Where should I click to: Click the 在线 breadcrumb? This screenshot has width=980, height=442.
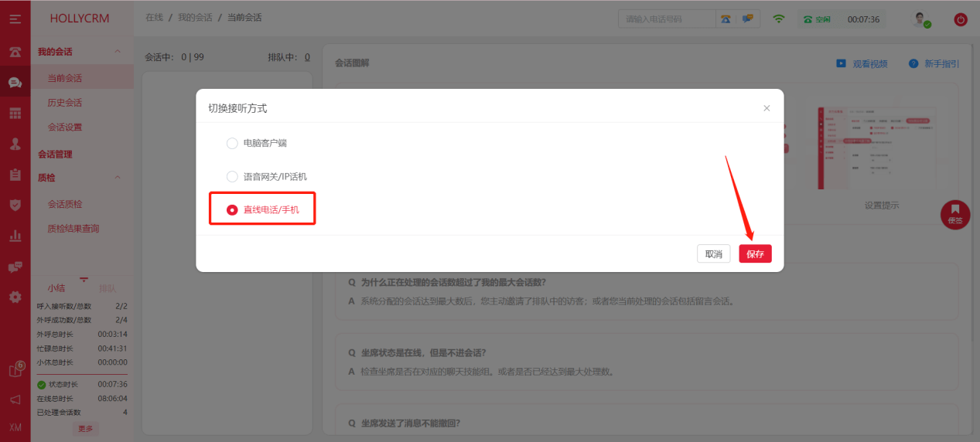click(x=154, y=17)
